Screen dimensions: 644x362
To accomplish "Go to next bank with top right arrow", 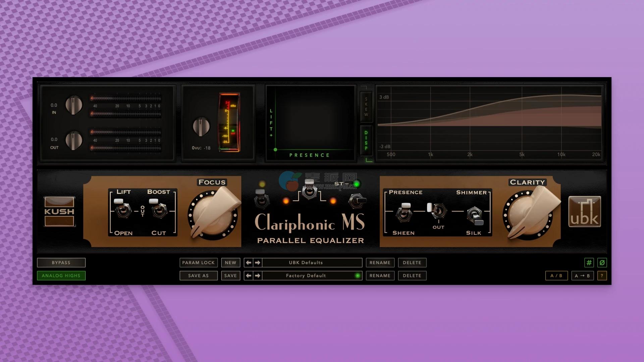I will pyautogui.click(x=258, y=263).
